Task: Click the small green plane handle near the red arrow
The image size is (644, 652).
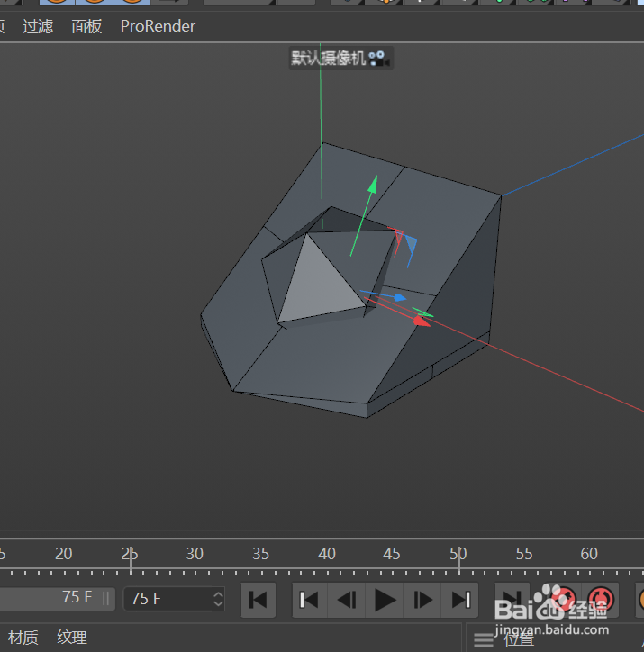Action: coord(422,312)
